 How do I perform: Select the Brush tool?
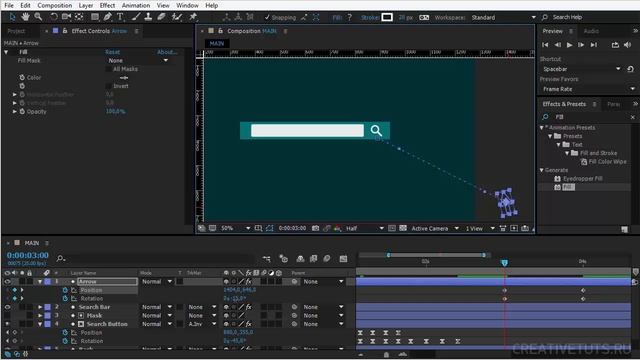point(136,17)
